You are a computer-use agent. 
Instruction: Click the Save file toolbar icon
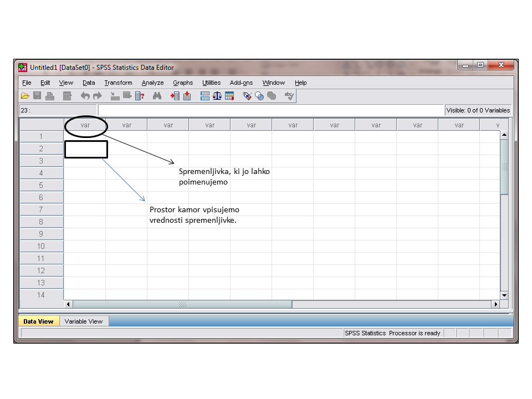(38, 96)
